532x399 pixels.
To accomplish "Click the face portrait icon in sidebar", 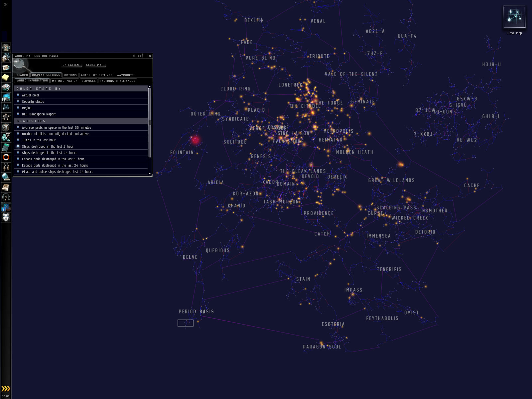I will 6,217.
